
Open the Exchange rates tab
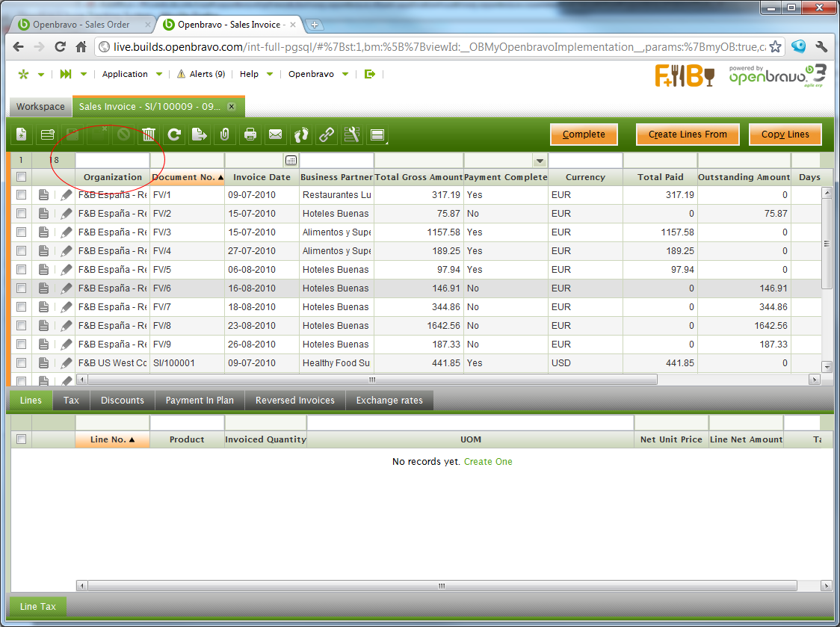389,401
